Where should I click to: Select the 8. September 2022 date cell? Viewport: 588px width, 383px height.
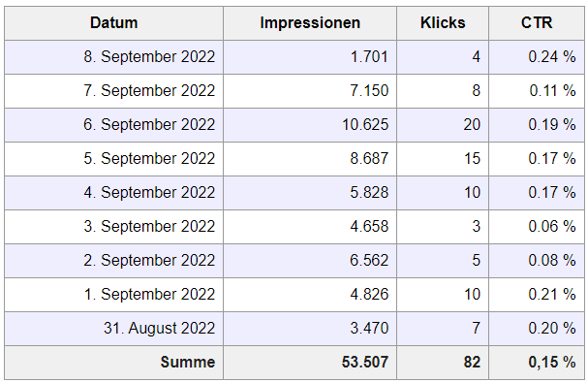point(114,57)
